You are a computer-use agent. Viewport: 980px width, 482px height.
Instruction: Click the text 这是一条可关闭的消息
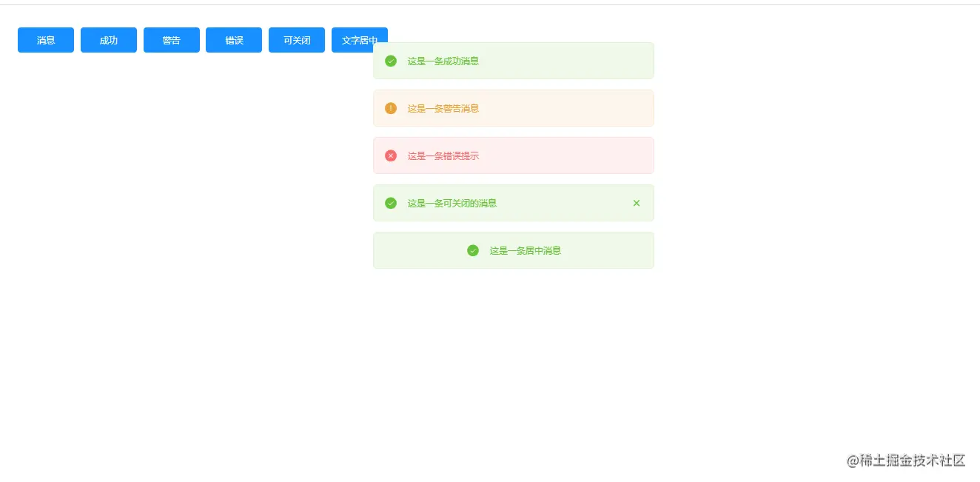[452, 203]
